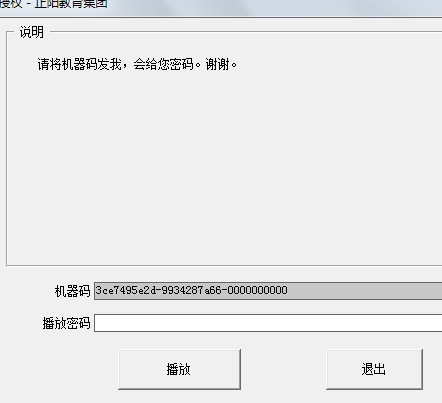This screenshot has width=442, height=403.
Task: Click the empty area inside 说明 box
Action: pos(223,167)
